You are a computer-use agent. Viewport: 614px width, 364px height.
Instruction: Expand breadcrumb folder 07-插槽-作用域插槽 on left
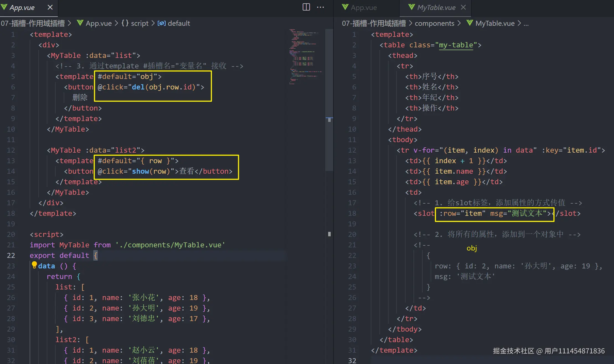pyautogui.click(x=33, y=23)
